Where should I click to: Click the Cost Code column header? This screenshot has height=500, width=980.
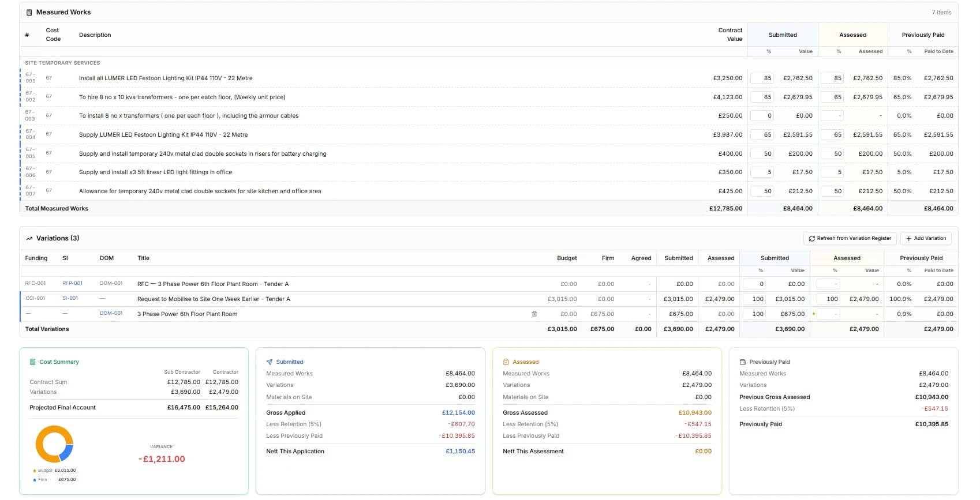[x=53, y=35]
